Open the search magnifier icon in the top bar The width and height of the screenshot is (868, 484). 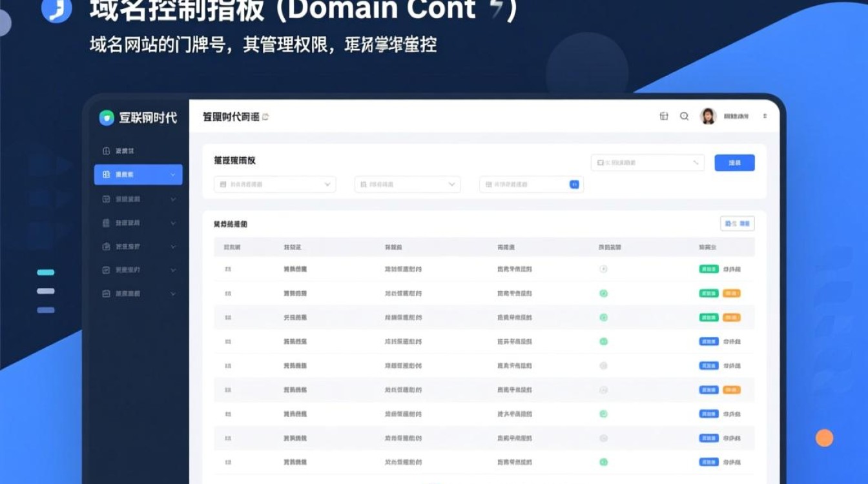pyautogui.click(x=684, y=117)
